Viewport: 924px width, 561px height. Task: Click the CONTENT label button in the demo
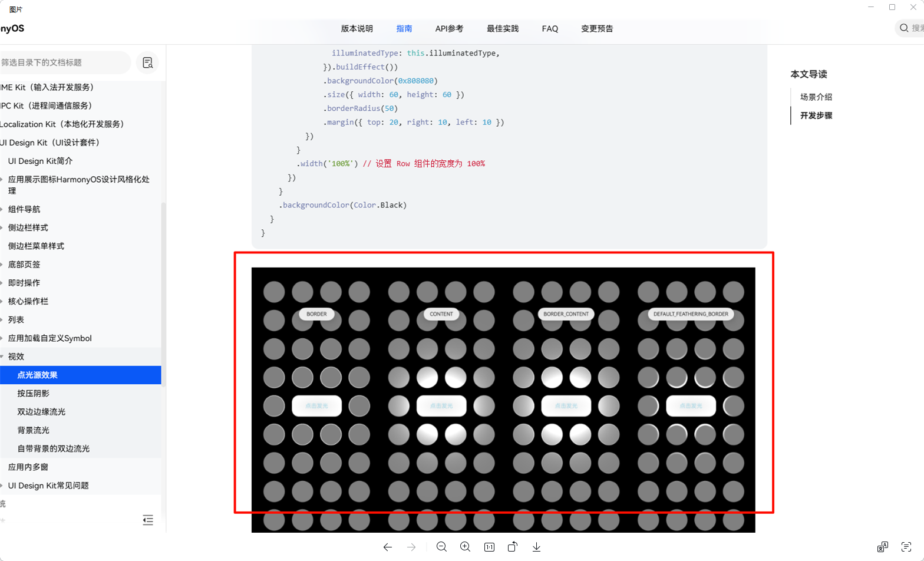(441, 314)
